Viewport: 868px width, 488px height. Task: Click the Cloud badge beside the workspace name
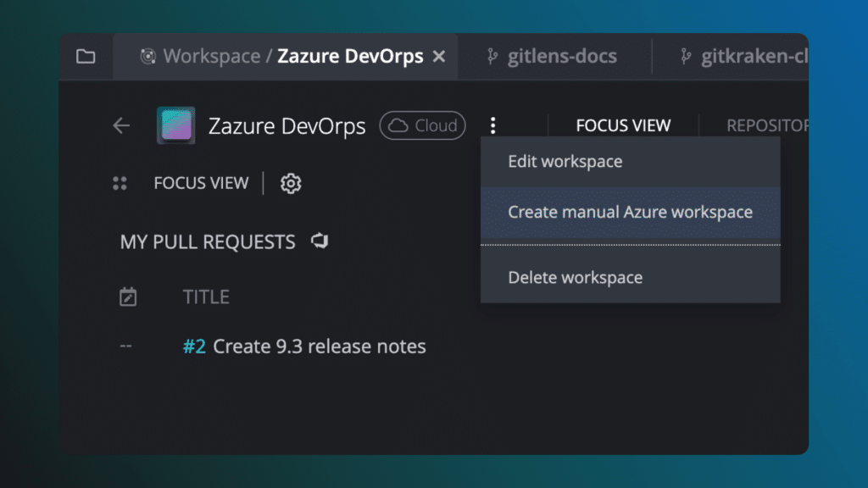pos(422,126)
